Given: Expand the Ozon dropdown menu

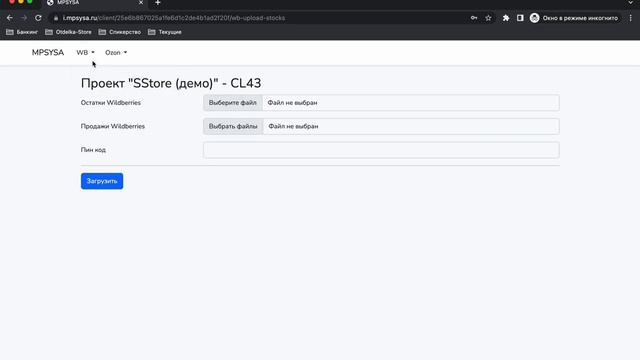Looking at the screenshot, I should coord(116,53).
